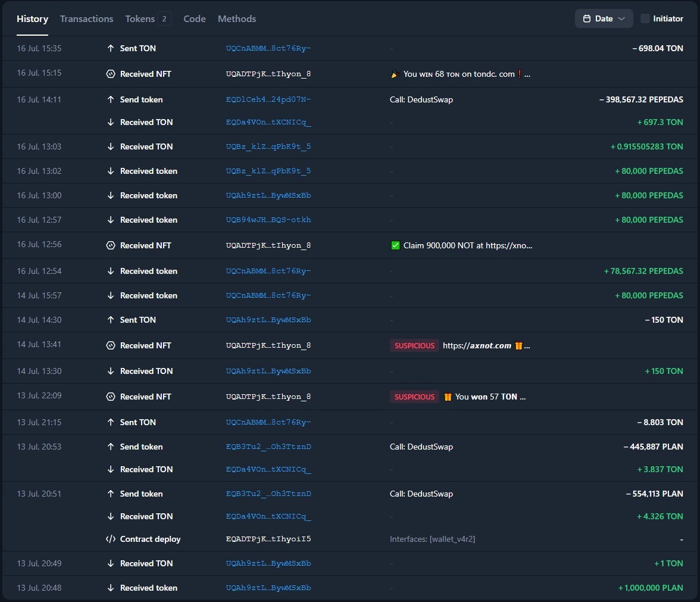700x602 pixels.
Task: Click the 16 Jul, 15:15 timestamp
Action: point(39,73)
